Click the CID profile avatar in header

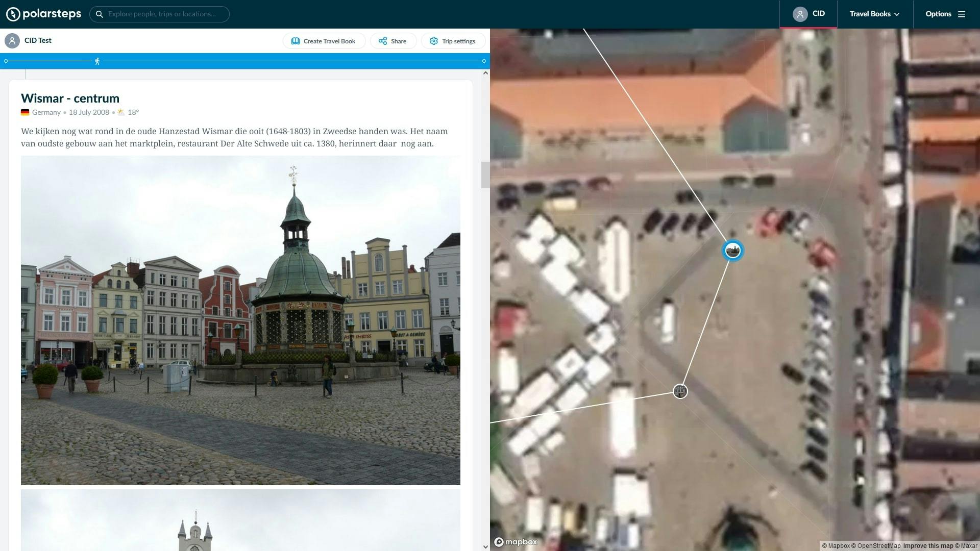point(800,14)
